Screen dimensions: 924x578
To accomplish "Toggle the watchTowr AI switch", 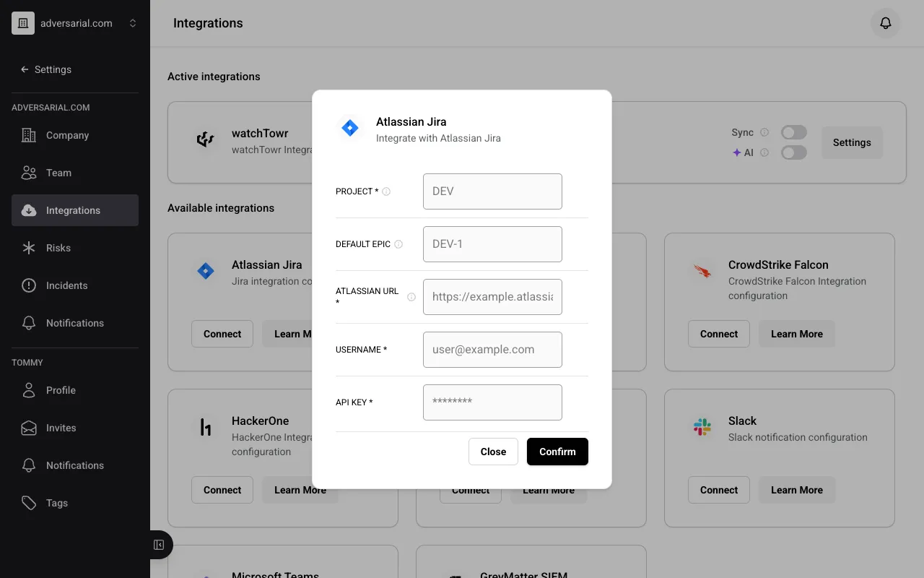I will tap(794, 152).
